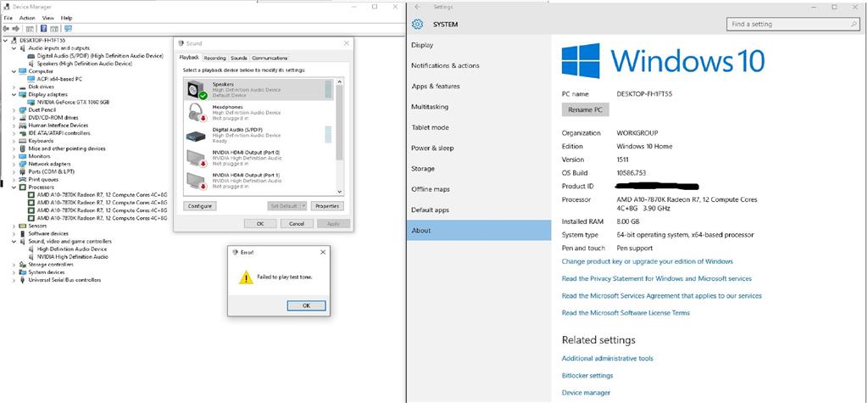The height and width of the screenshot is (403, 868).
Task: Switch to the Sounds tab in Sound dialog
Action: [239, 58]
